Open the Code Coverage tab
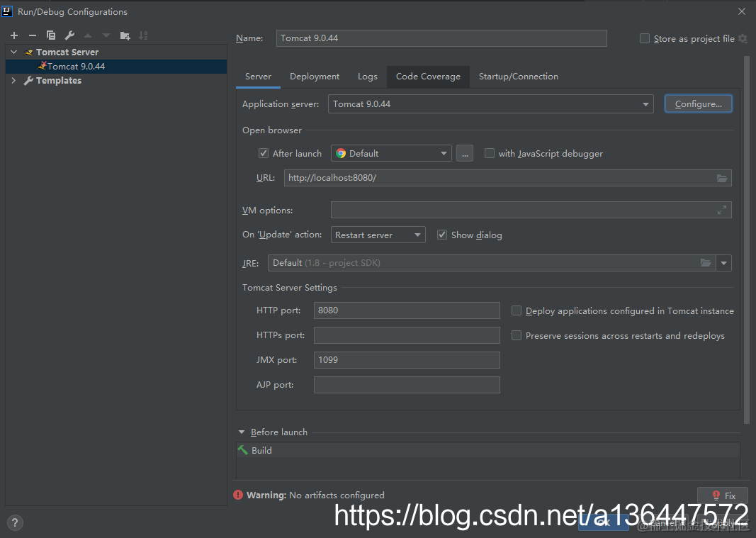The image size is (756, 538). [428, 77]
